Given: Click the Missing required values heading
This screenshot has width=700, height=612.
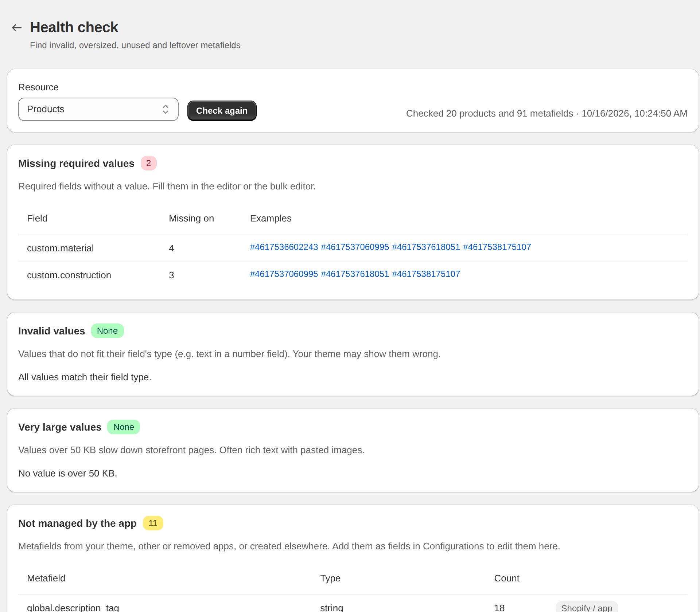Looking at the screenshot, I should click(76, 164).
